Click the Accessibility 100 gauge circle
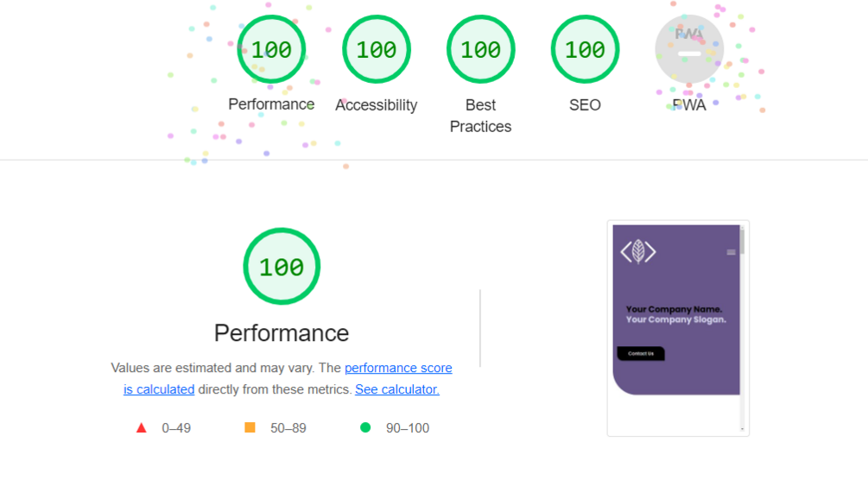The width and height of the screenshot is (868, 486). (376, 50)
